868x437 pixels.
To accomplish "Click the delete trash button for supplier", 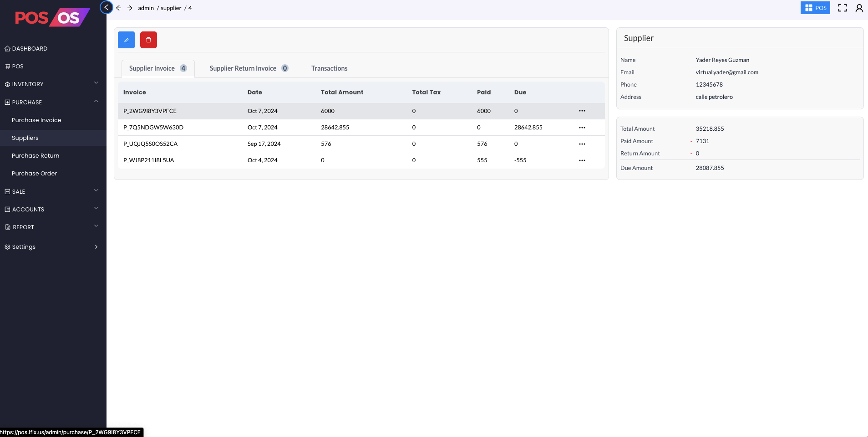I will pyautogui.click(x=148, y=40).
